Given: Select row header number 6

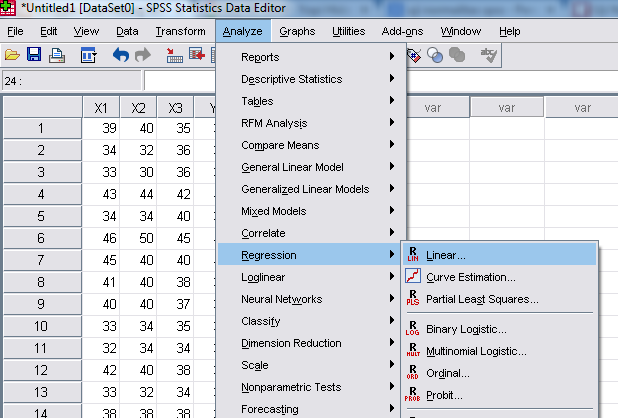Looking at the screenshot, I should tap(43, 238).
